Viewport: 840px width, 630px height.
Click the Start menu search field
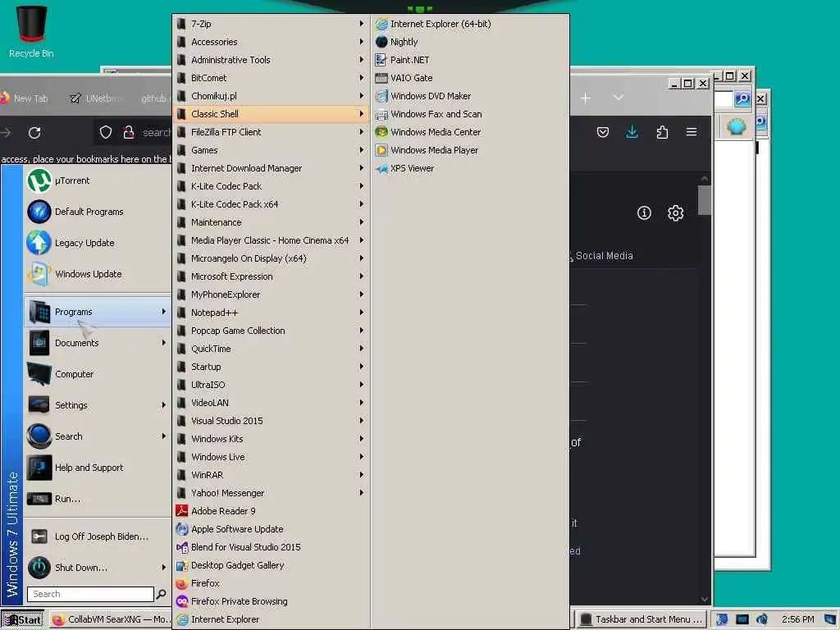90,594
